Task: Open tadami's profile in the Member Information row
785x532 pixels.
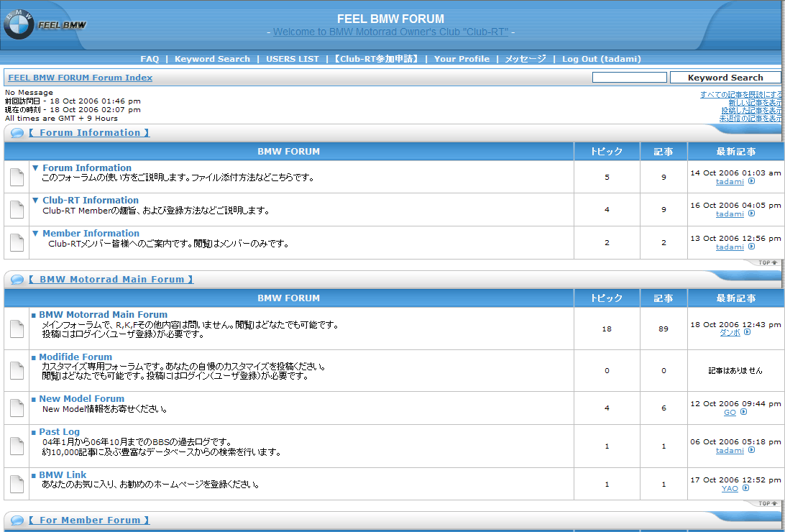Action: (x=730, y=247)
